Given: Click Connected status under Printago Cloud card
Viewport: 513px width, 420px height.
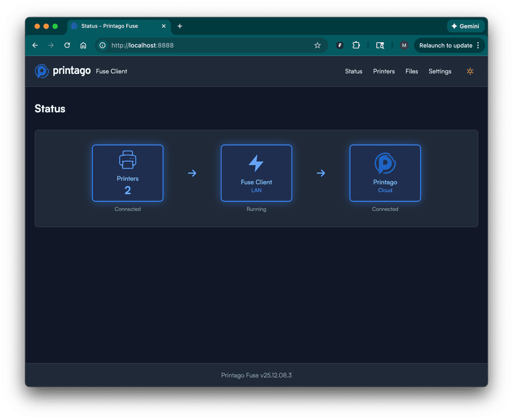Looking at the screenshot, I should pos(385,209).
